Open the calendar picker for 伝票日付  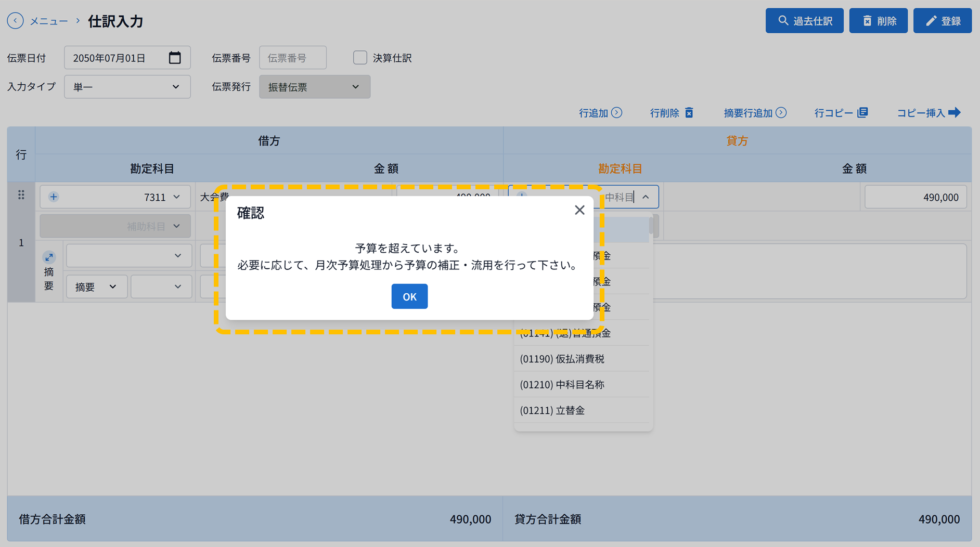[175, 58]
